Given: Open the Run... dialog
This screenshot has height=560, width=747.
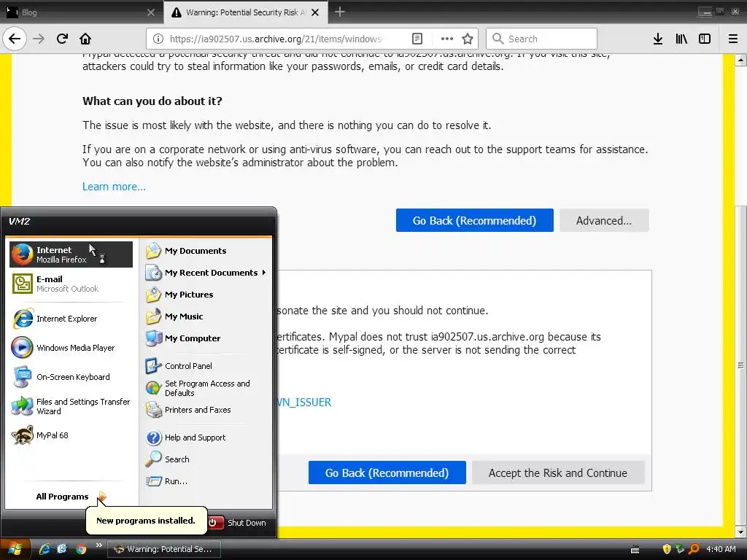Looking at the screenshot, I should click(x=206, y=481).
